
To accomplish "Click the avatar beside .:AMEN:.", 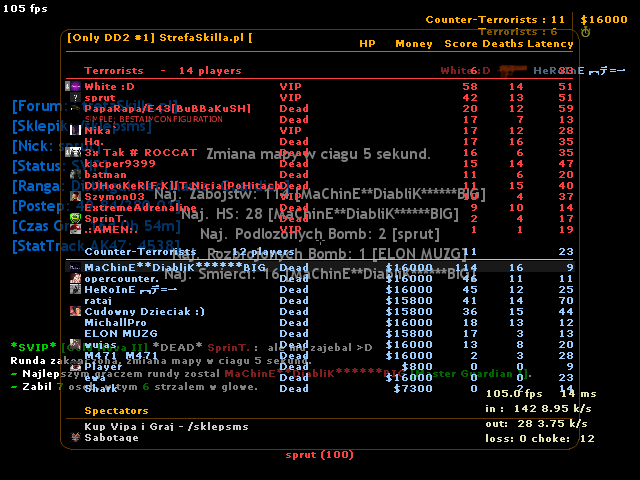I will [75, 229].
